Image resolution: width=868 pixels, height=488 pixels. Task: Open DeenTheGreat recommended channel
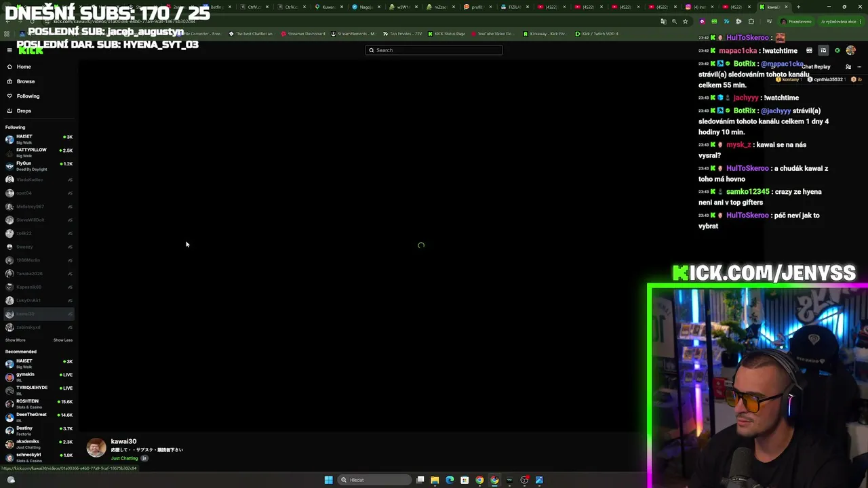coord(39,417)
